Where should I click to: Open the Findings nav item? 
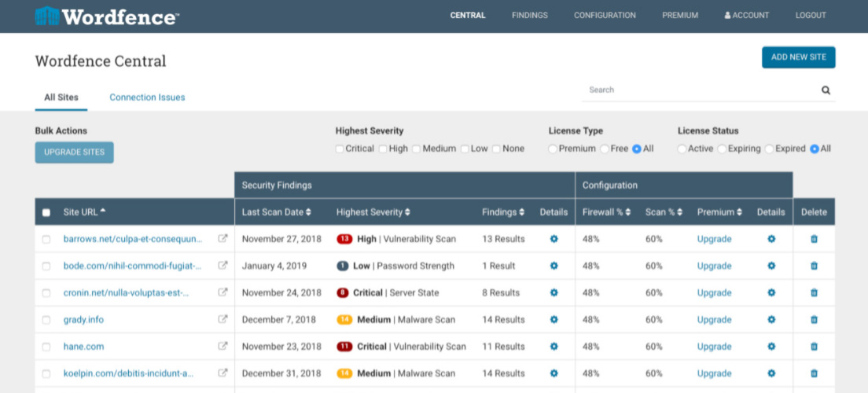530,16
